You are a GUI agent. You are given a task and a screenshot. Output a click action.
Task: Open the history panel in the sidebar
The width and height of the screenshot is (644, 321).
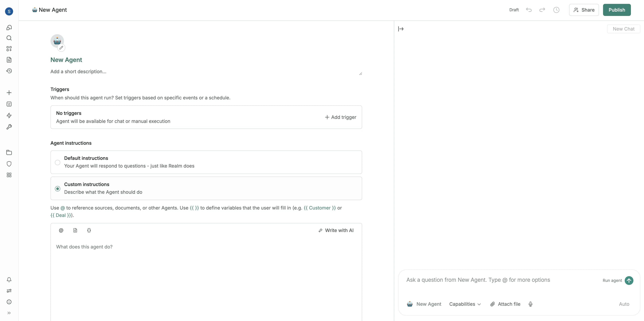coord(9,71)
